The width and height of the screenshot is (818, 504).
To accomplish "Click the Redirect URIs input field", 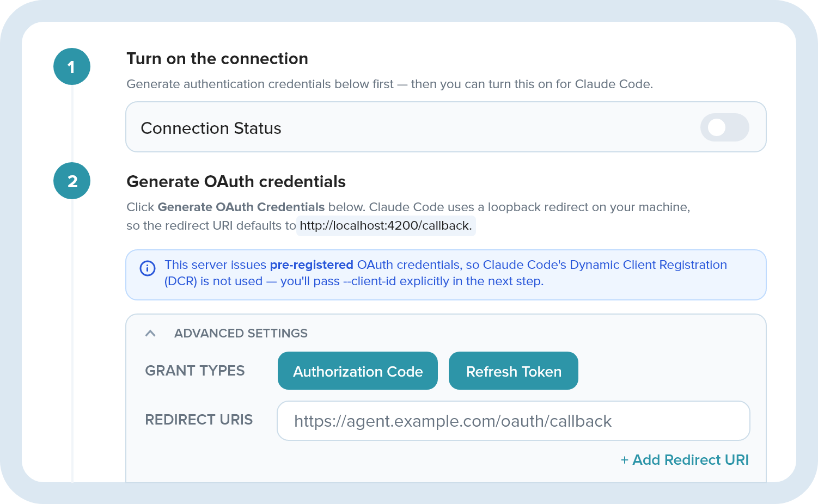I will click(514, 421).
